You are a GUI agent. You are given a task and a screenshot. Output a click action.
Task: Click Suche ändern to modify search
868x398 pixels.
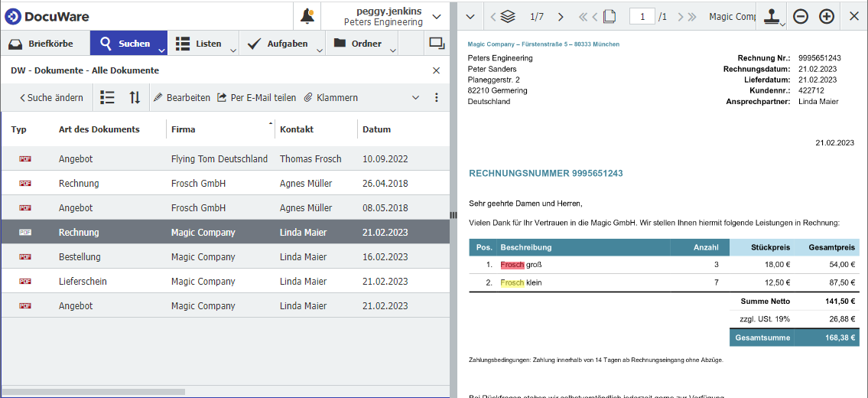51,97
